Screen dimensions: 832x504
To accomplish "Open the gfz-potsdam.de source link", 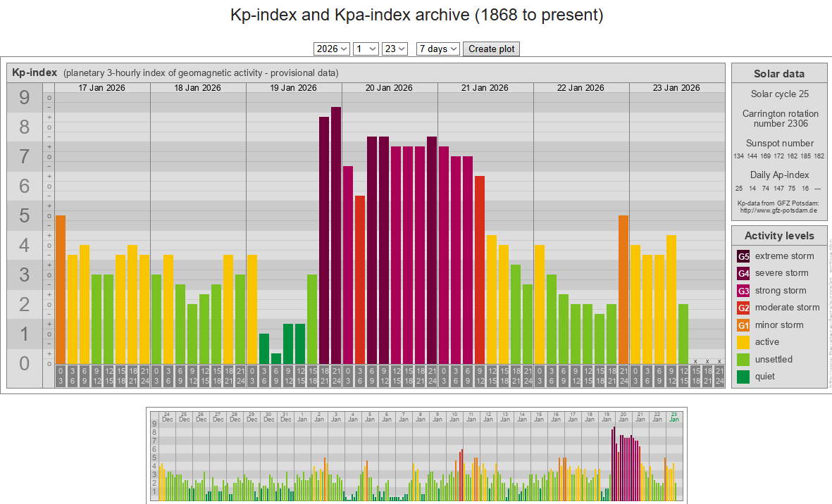I will 779,210.
